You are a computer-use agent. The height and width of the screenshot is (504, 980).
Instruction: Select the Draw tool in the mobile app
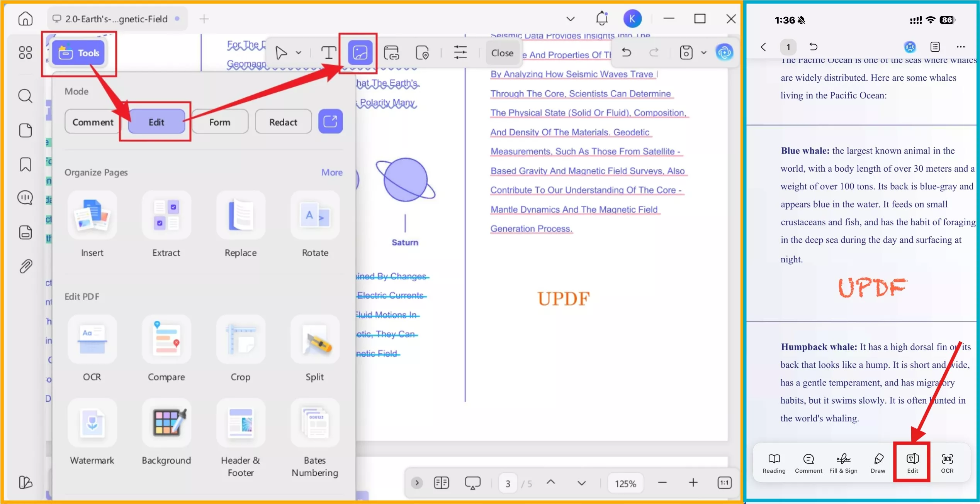(878, 462)
